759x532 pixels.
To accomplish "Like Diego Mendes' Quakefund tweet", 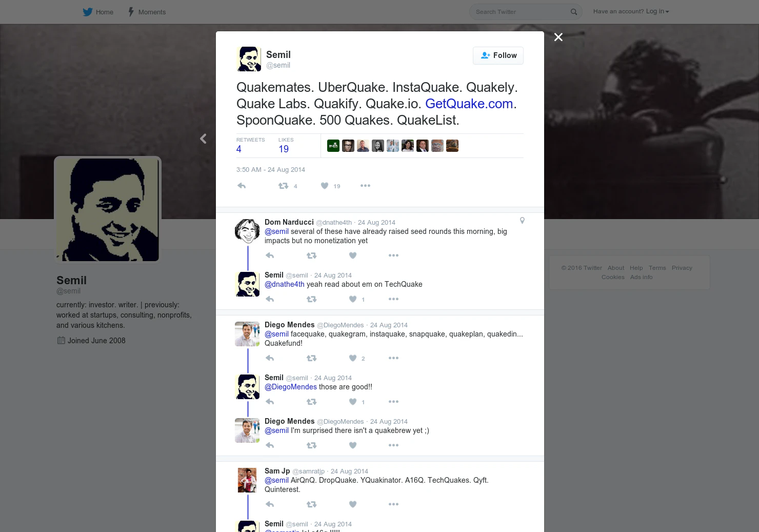I will point(353,358).
